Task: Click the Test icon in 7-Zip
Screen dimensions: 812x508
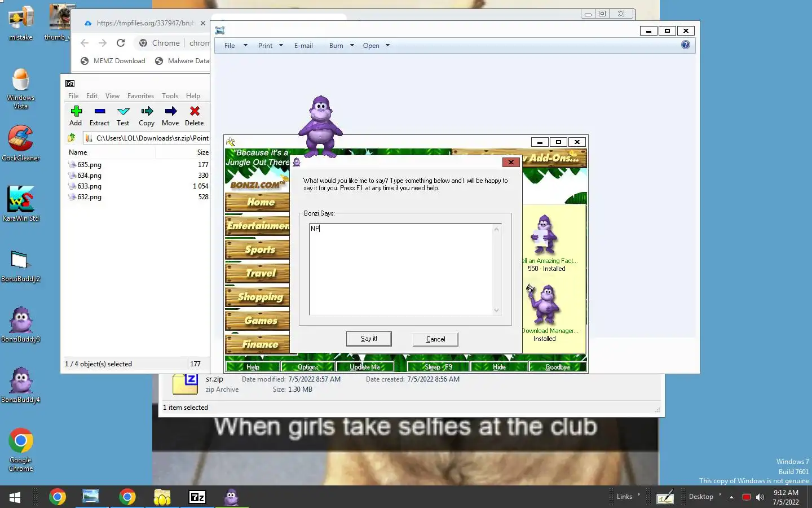Action: [123, 111]
